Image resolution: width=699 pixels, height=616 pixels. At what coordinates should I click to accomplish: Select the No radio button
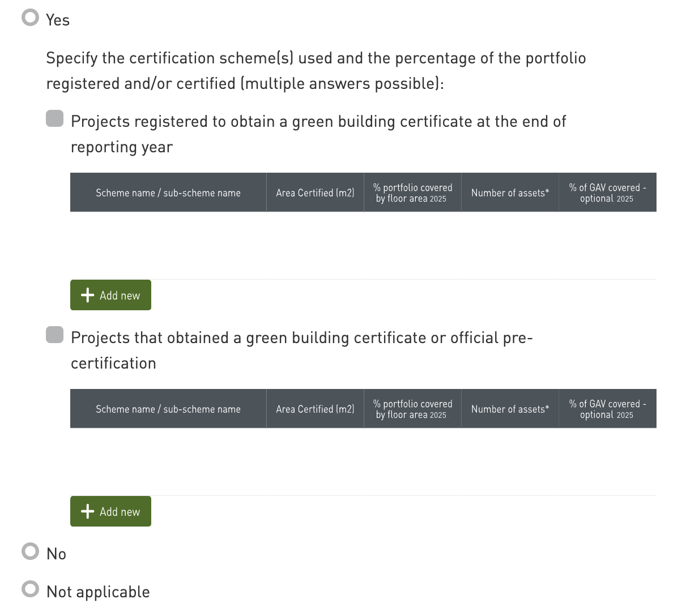coord(30,551)
